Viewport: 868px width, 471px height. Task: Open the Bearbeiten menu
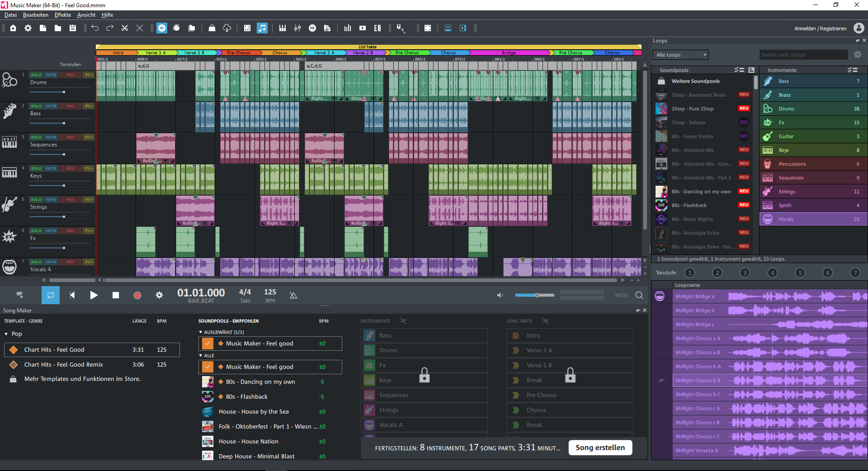pyautogui.click(x=35, y=15)
